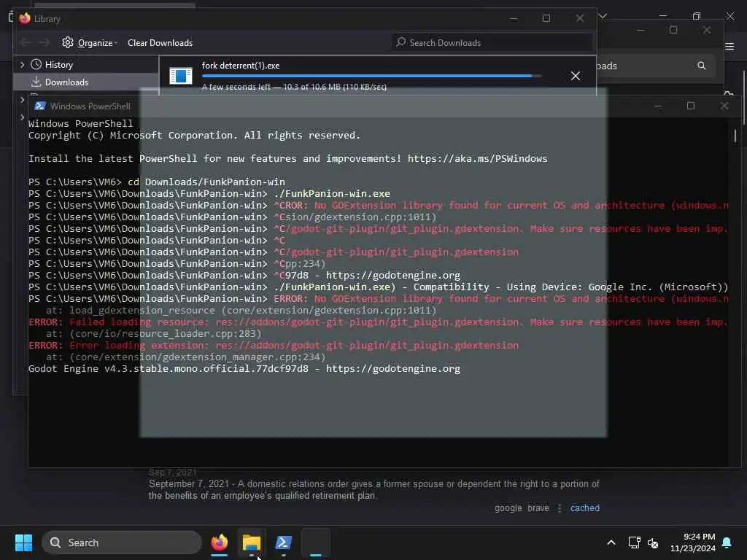
Task: Click the Downloads arrow icon in sidebar
Action: [x=36, y=82]
